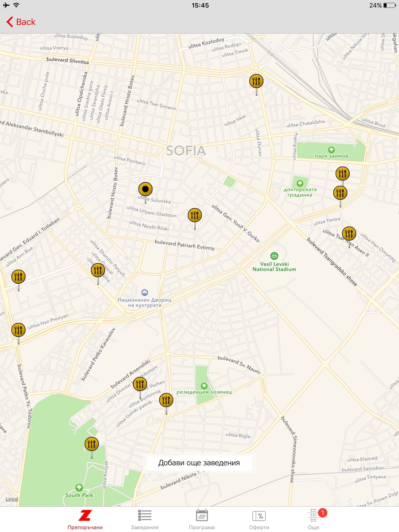Tap the ulitsa Dunav street label

258,142
